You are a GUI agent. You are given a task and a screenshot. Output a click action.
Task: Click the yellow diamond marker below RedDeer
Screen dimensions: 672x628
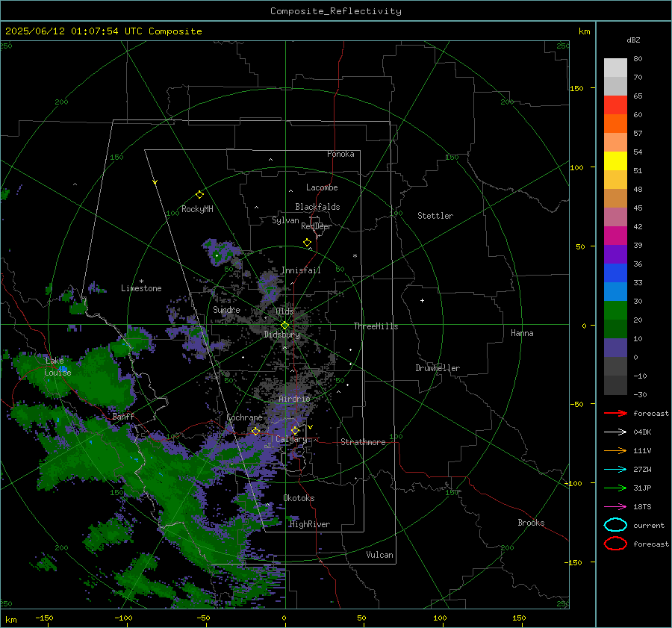(308, 243)
